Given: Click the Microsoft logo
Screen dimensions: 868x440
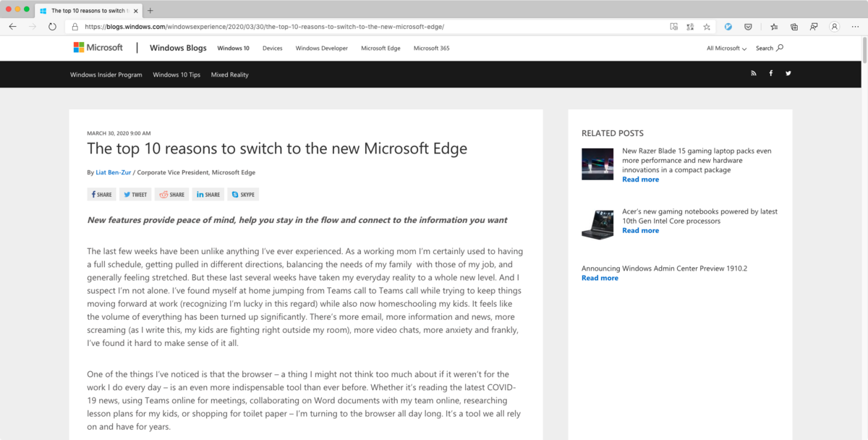Looking at the screenshot, I should (x=98, y=48).
